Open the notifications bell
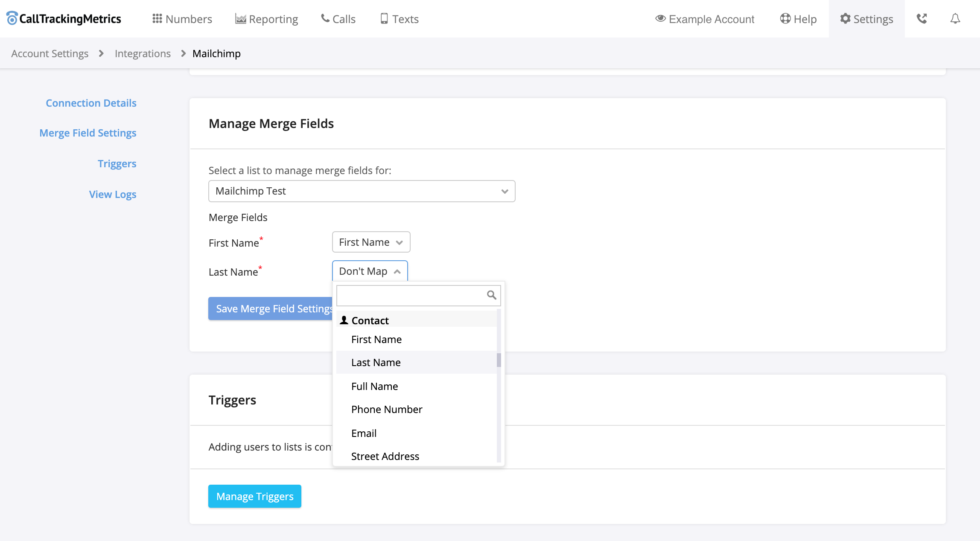Viewport: 980px width, 541px height. [x=955, y=19]
